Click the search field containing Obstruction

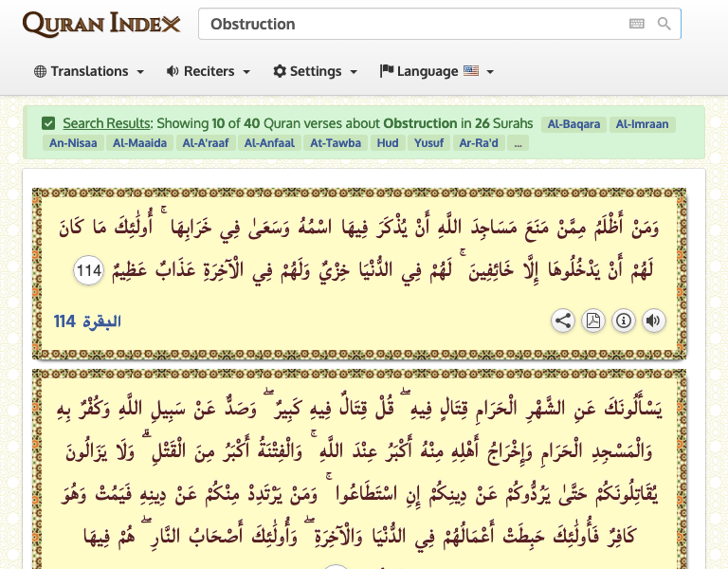pyautogui.click(x=412, y=24)
